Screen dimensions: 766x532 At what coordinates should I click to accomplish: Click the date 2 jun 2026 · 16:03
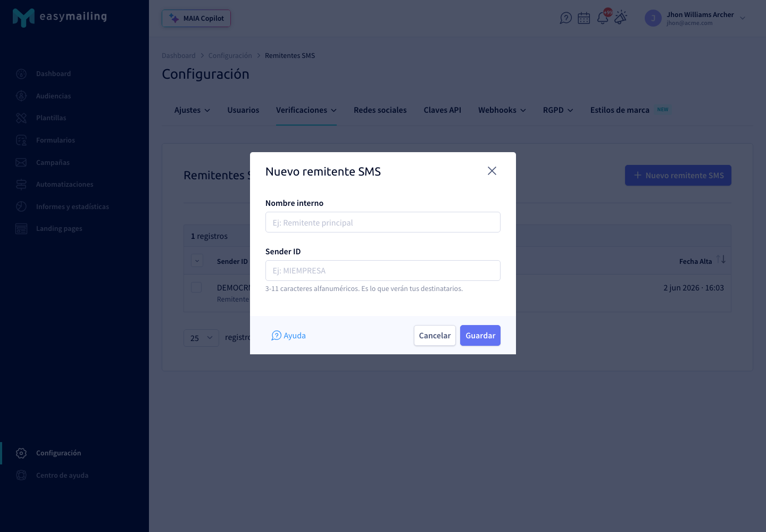pos(694,288)
